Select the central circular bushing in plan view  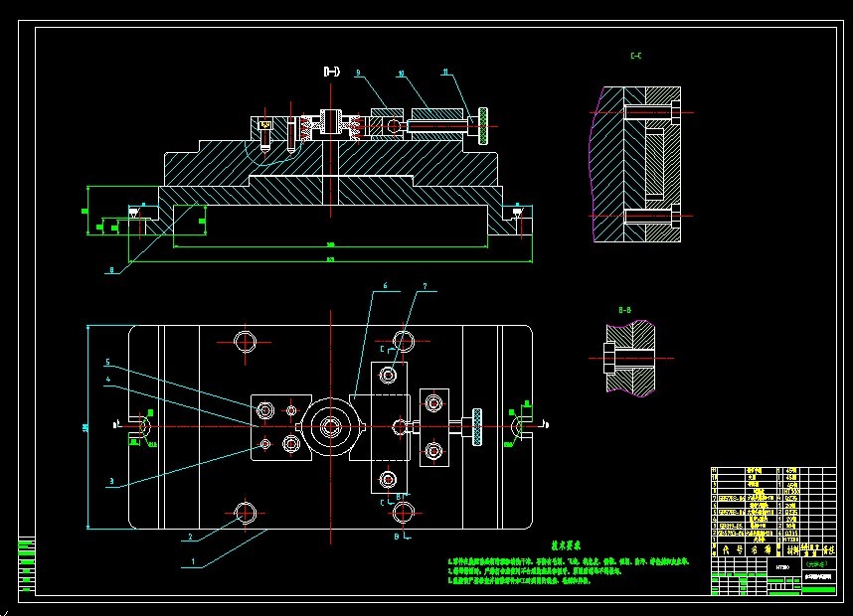click(x=330, y=427)
